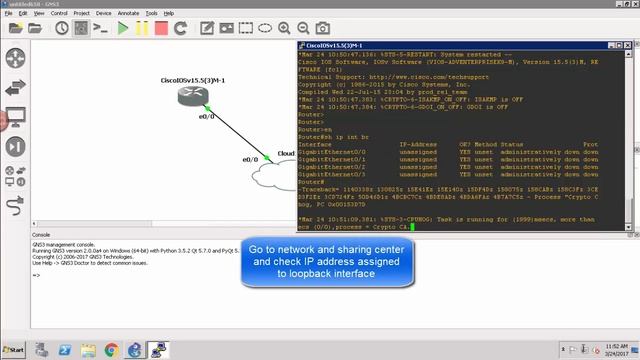Viewport: 640px width, 360px height.
Task: Select the CiscoIOSv15.5(3)M-1 router node
Action: (193, 96)
